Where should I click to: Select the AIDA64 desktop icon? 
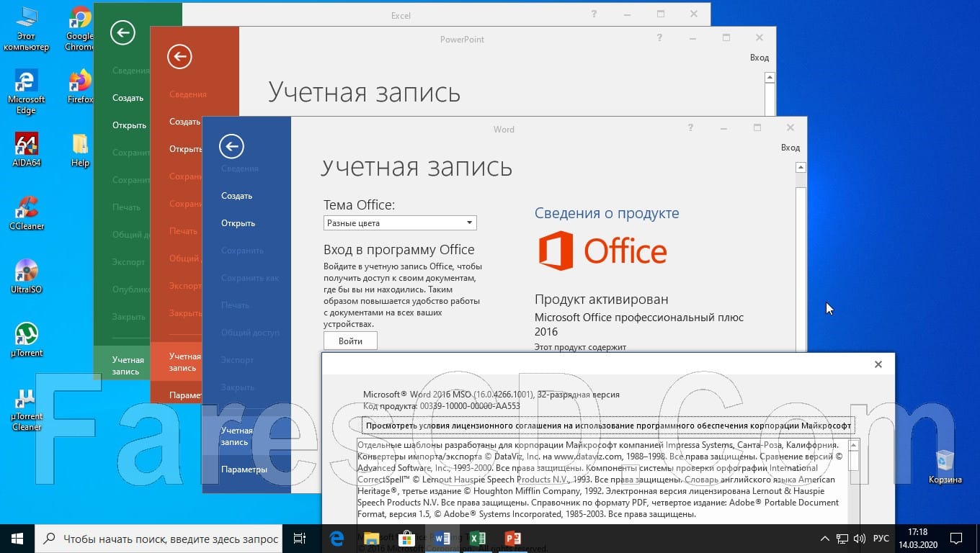26,150
